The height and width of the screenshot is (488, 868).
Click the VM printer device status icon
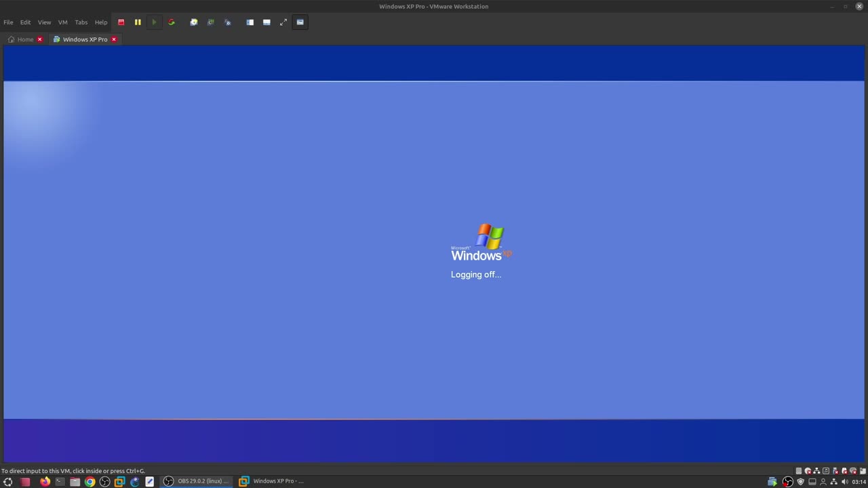coord(844,471)
